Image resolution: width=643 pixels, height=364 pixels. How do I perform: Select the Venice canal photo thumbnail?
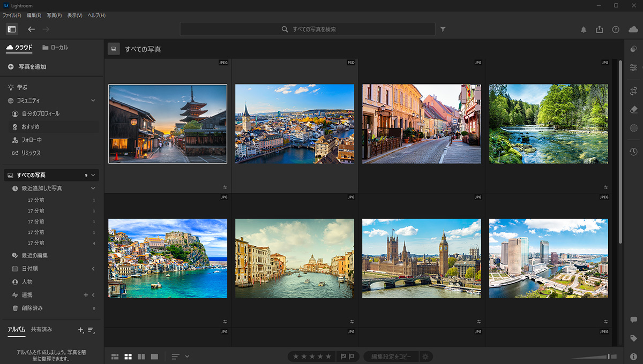[x=294, y=258]
